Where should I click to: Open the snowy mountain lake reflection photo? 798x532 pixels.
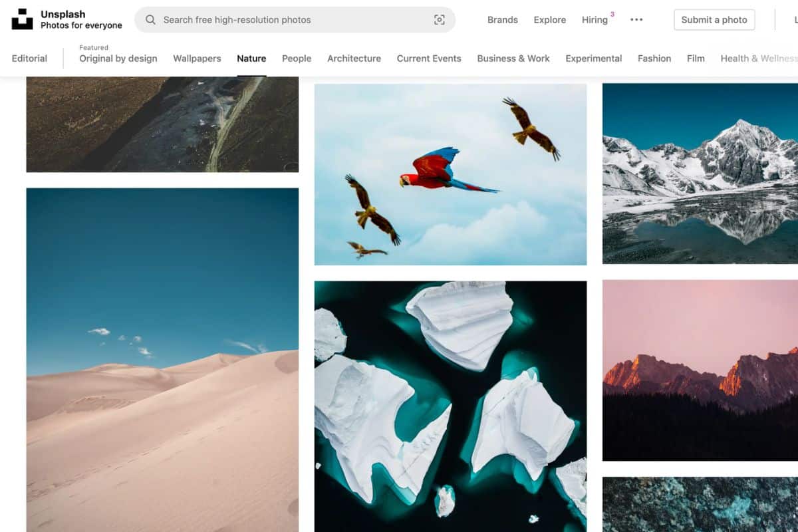click(x=700, y=174)
